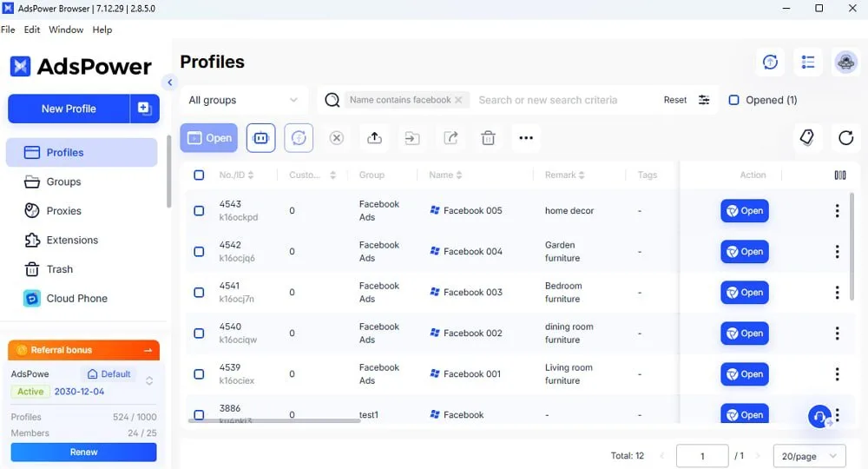Open the Window menu
The height and width of the screenshot is (469, 868).
point(66,30)
